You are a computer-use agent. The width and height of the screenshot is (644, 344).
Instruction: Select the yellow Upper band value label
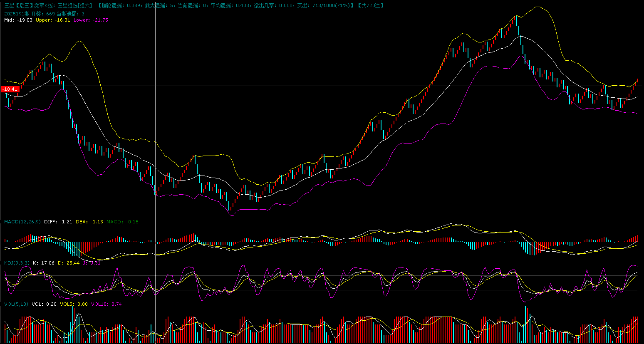pos(53,20)
